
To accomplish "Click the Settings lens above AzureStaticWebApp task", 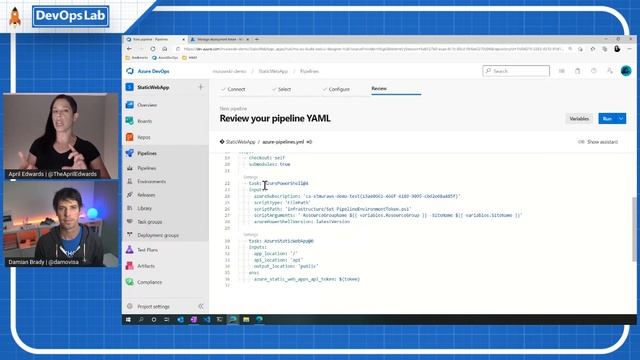I will point(251,235).
